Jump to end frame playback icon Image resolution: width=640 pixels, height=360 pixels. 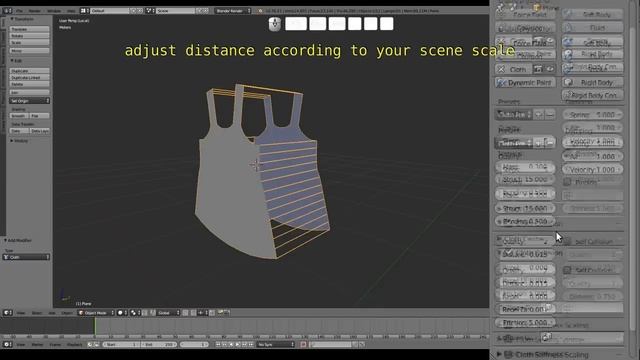click(x=251, y=345)
